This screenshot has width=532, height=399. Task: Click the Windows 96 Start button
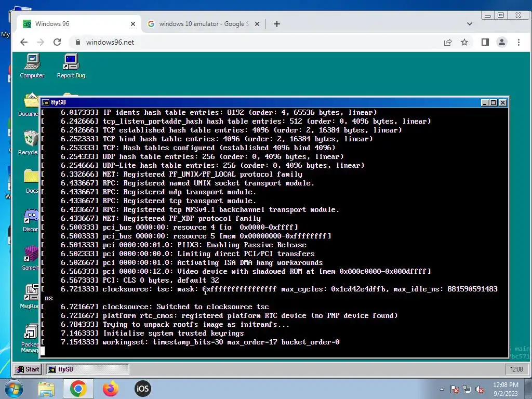click(x=28, y=369)
